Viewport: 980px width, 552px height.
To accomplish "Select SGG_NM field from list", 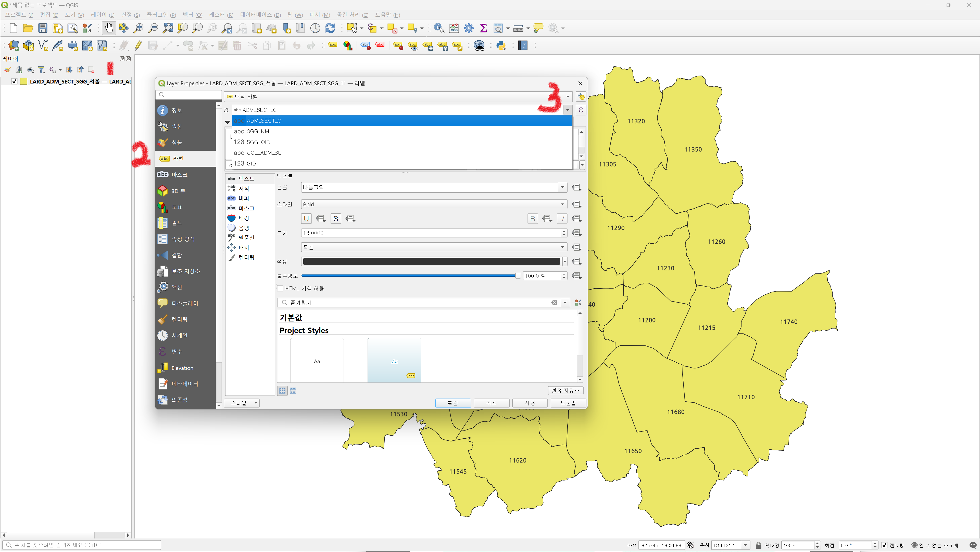I will pyautogui.click(x=258, y=131).
